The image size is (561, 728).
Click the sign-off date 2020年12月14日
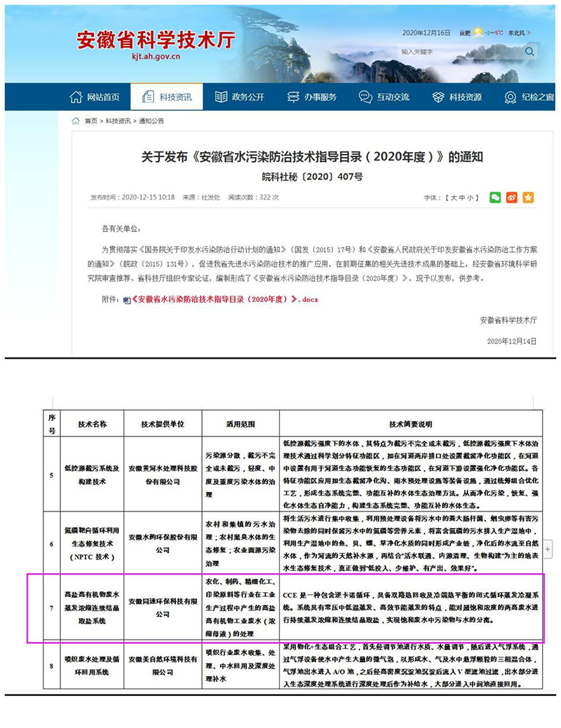512,341
